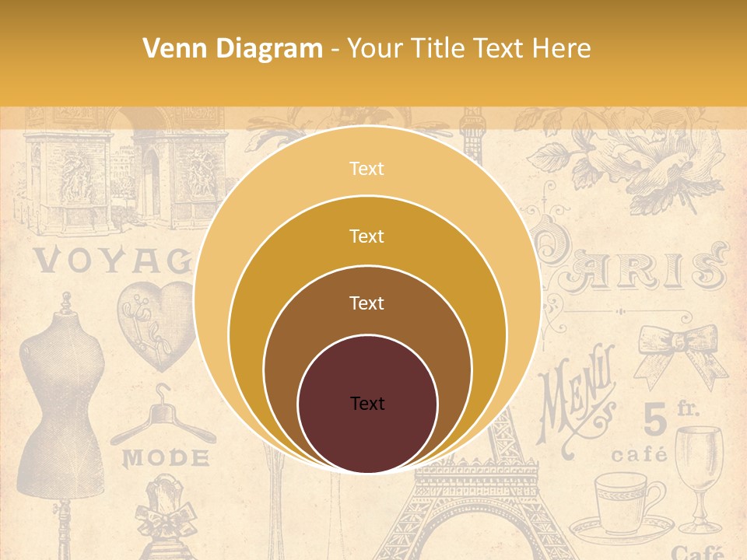
Task: Select the MENU script graphic
Action: click(x=574, y=399)
